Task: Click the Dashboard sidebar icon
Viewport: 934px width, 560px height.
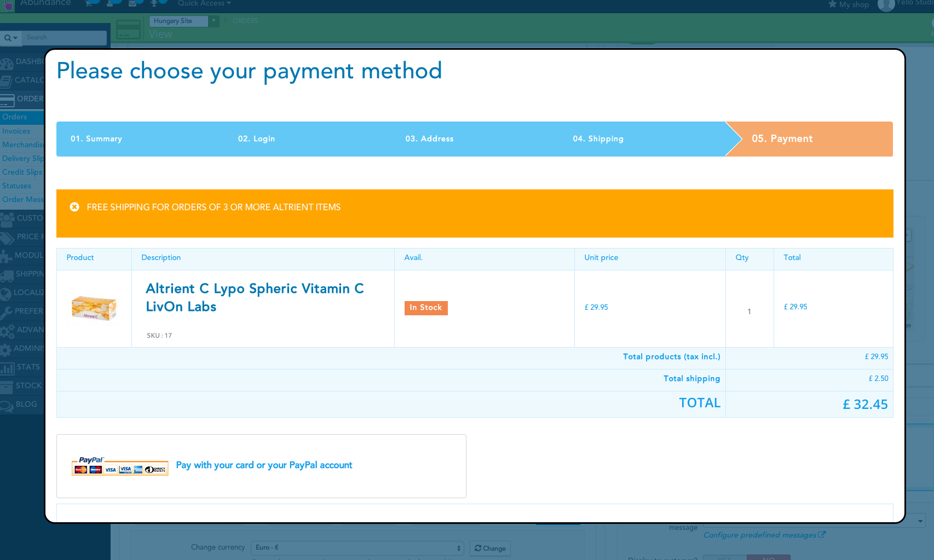Action: pyautogui.click(x=7, y=63)
